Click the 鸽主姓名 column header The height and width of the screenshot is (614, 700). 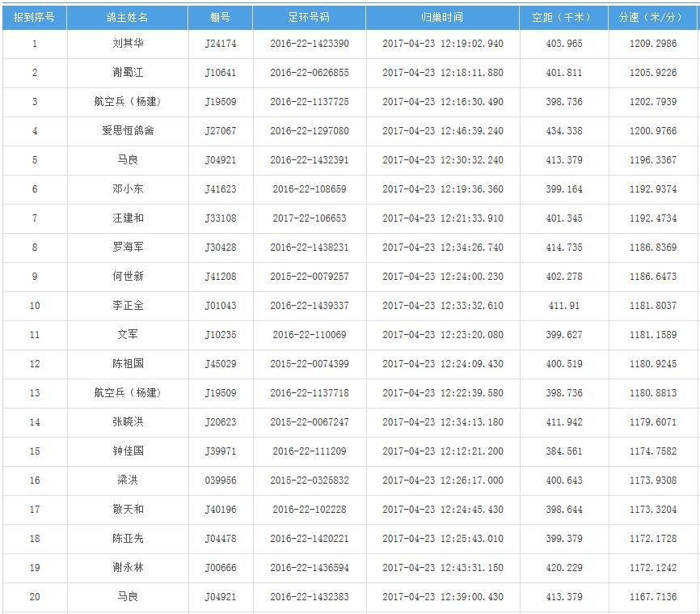[127, 17]
